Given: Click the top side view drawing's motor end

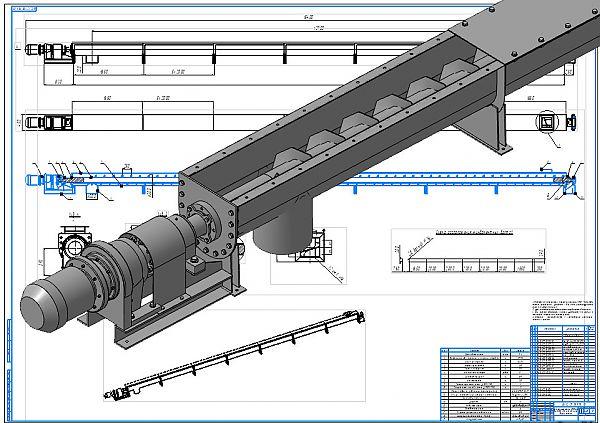Looking at the screenshot, I should (45, 48).
